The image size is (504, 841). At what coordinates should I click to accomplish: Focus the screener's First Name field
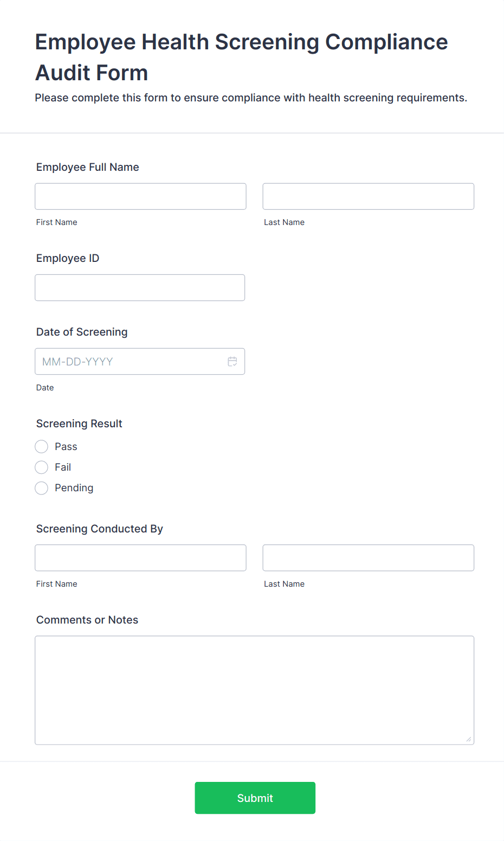[140, 558]
